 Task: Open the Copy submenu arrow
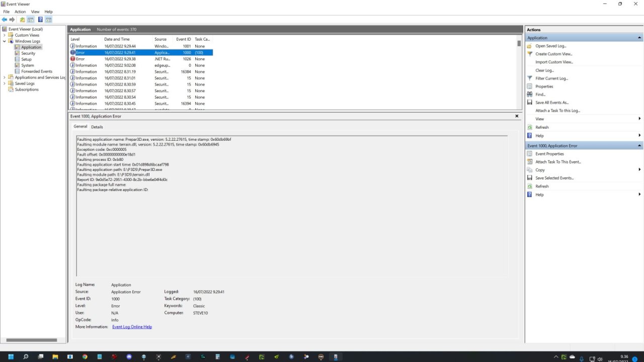tap(639, 170)
